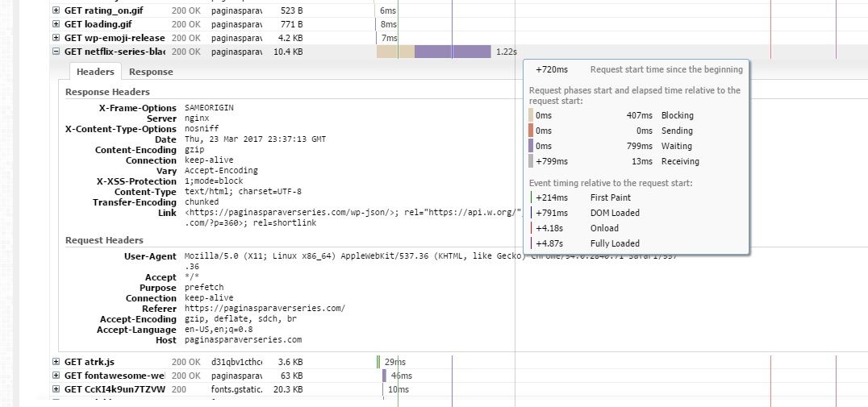
Task: Click the GET loading.gif request name
Action: [x=98, y=24]
